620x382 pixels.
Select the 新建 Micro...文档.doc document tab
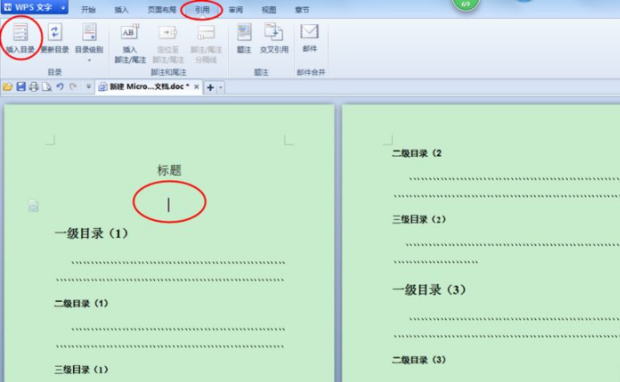(149, 87)
